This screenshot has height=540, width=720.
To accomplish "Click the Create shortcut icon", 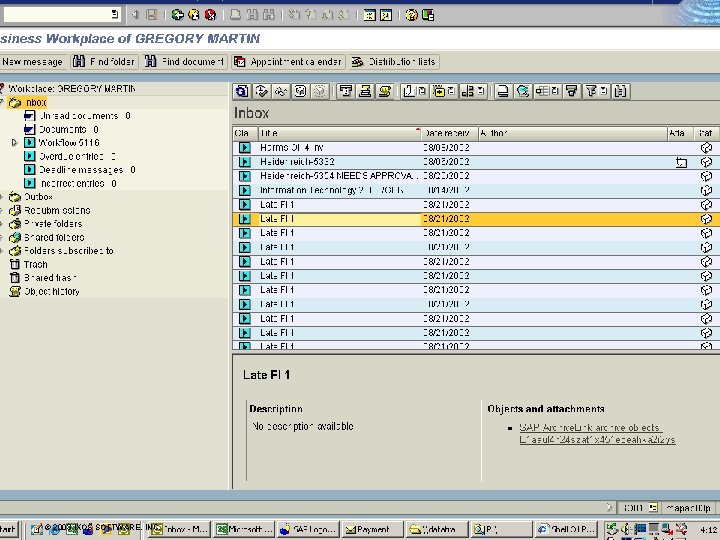I will click(x=386, y=15).
